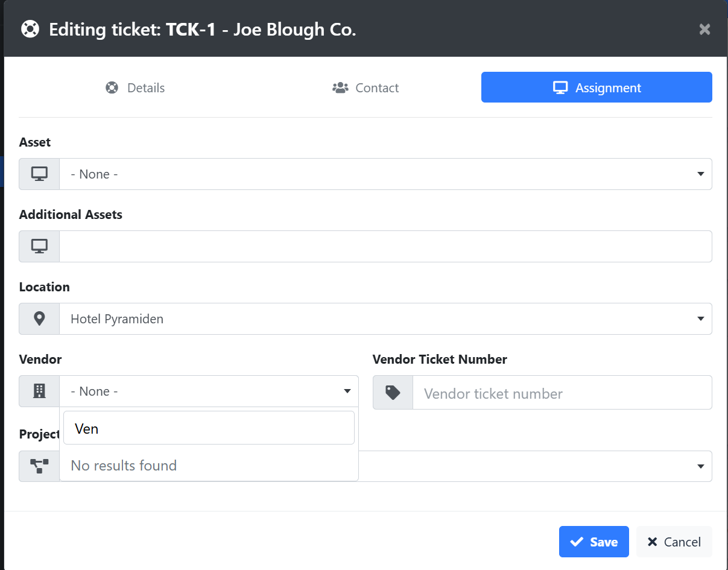
Task: Click the building icon beside Vendor
Action: point(39,391)
